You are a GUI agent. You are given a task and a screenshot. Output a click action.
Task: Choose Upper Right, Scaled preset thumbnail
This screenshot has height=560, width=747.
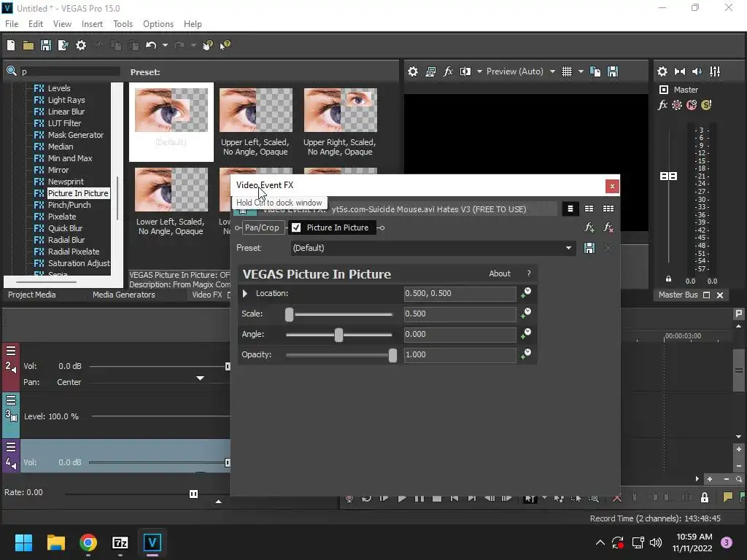tap(340, 110)
